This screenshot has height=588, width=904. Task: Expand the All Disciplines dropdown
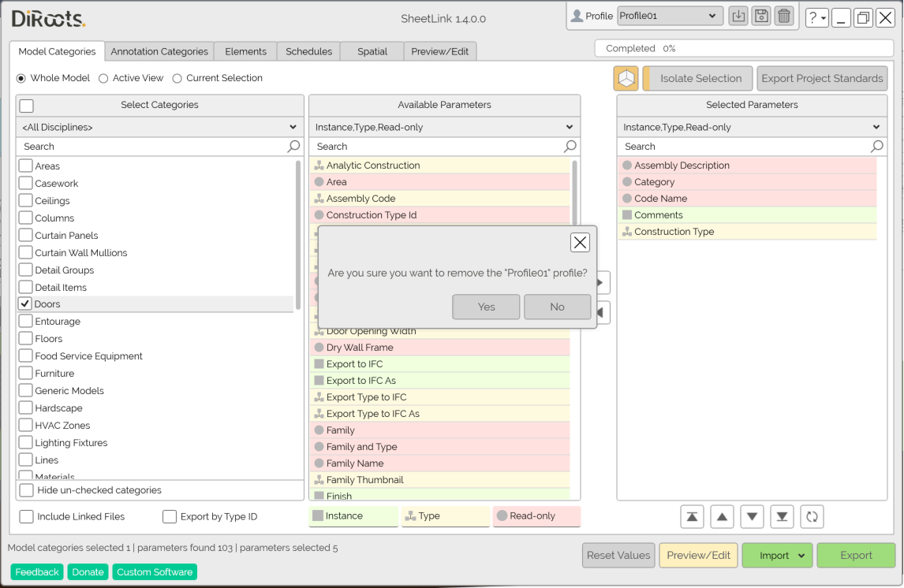pyautogui.click(x=159, y=127)
